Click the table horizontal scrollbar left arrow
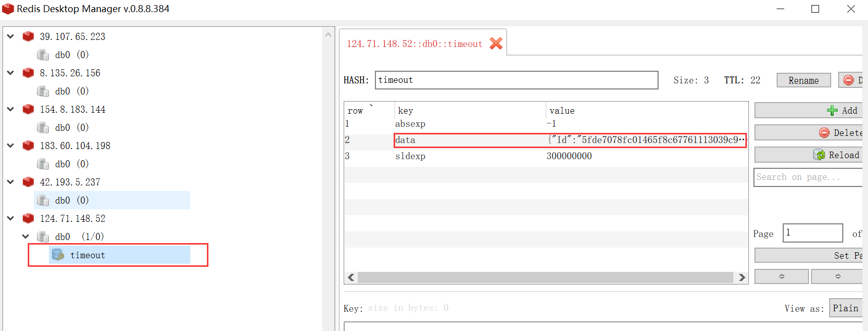 coord(351,277)
